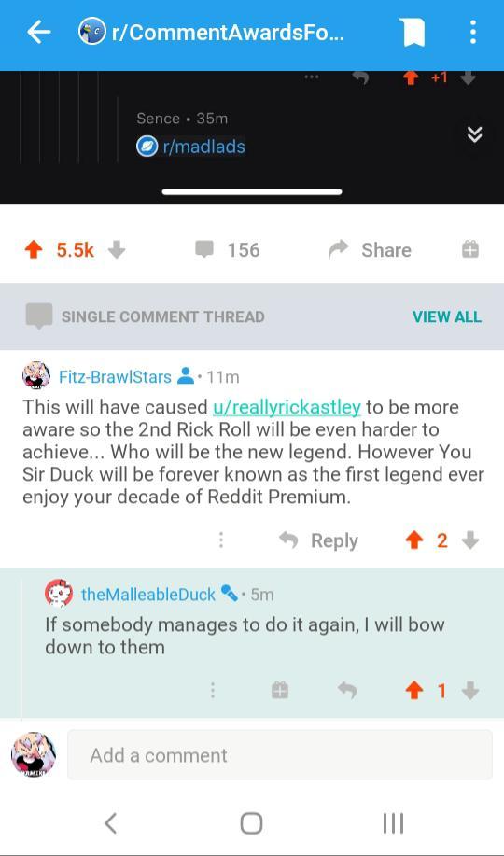Expand the collapsed comments with double chevron
The height and width of the screenshot is (856, 504).
[475, 134]
